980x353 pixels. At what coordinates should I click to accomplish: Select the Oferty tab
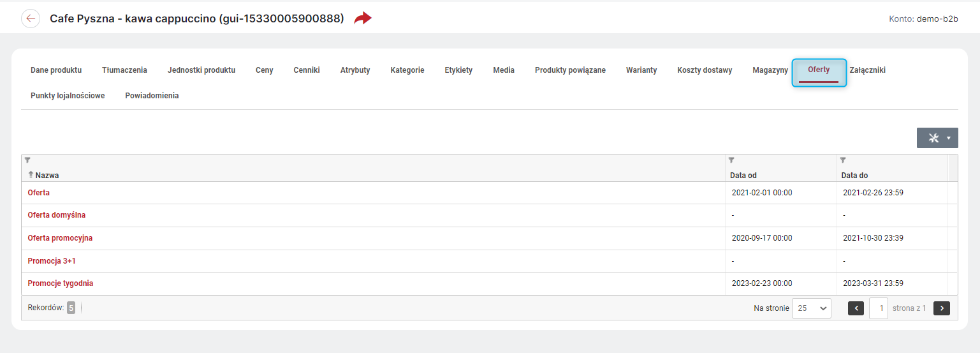pos(819,70)
